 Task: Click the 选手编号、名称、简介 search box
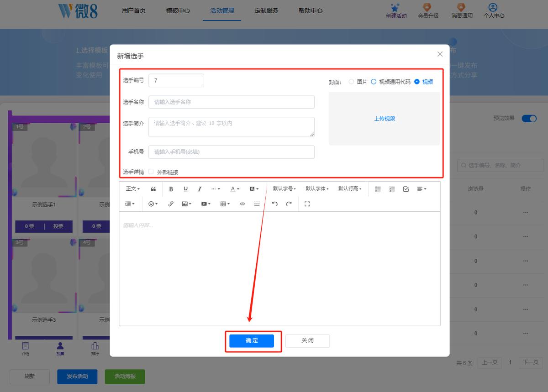pos(501,165)
